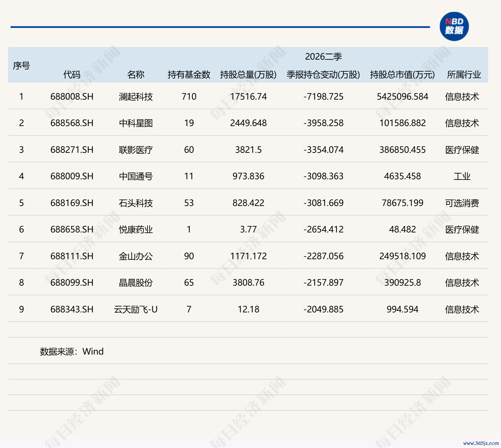Image resolution: width=501 pixels, height=448 pixels.
Task: Select stock code 688099.SH
Action: pyautogui.click(x=72, y=283)
